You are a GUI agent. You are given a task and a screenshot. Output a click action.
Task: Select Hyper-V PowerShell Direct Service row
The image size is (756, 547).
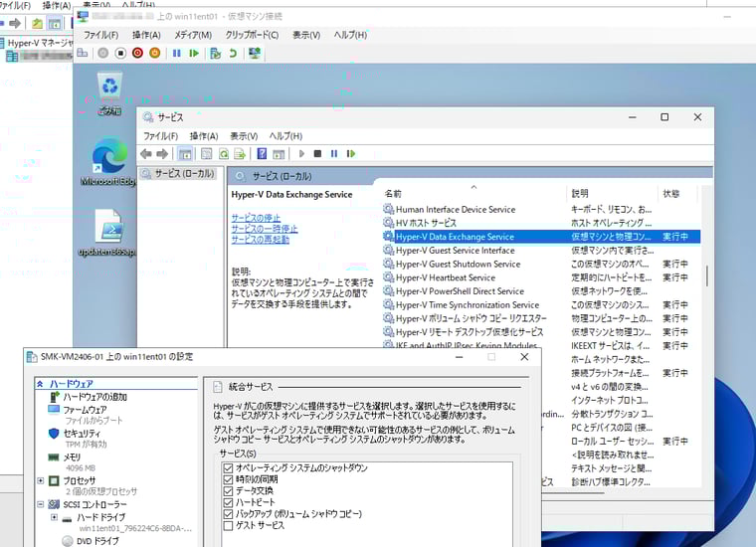click(541, 291)
